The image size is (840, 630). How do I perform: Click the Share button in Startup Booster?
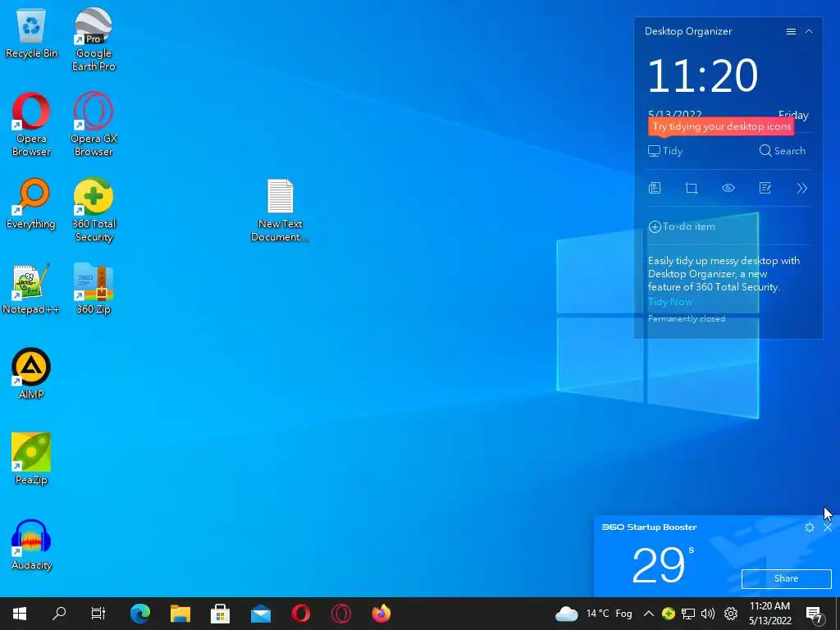(786, 578)
